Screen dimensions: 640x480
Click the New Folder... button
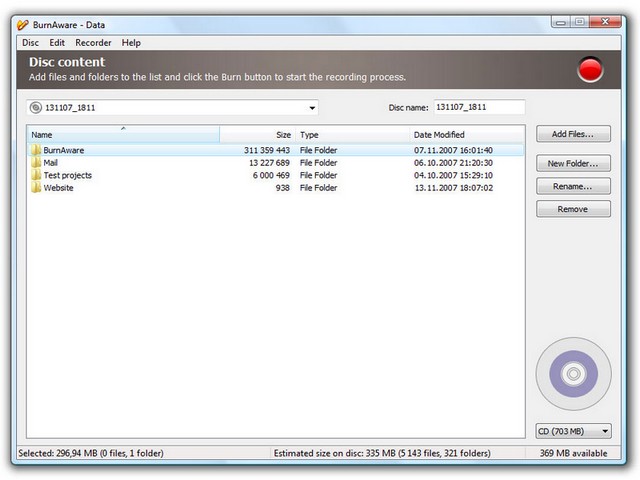coord(573,163)
